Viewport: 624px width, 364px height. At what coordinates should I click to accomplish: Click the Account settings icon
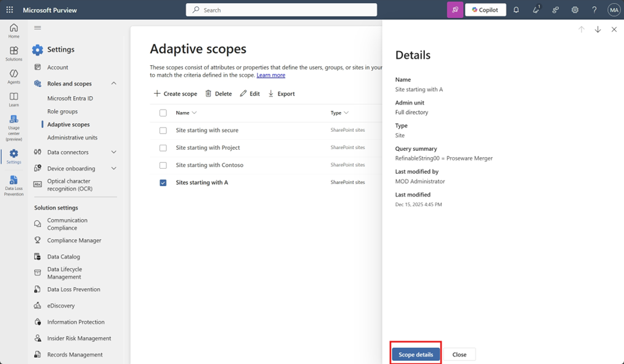click(x=38, y=67)
